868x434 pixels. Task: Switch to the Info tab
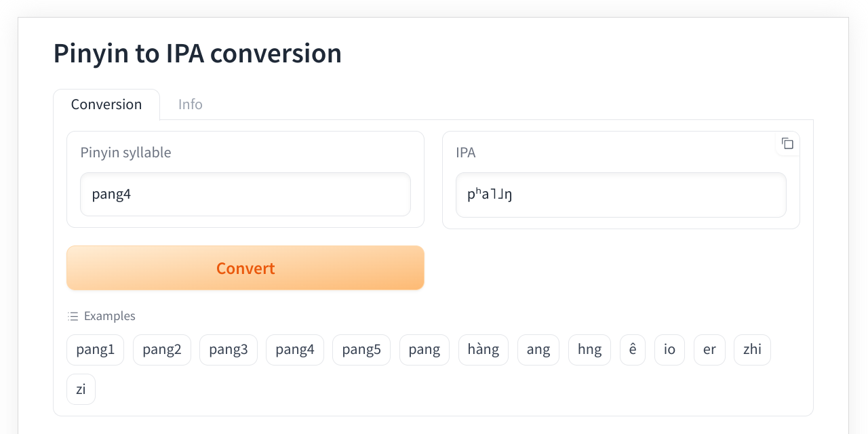[190, 104]
